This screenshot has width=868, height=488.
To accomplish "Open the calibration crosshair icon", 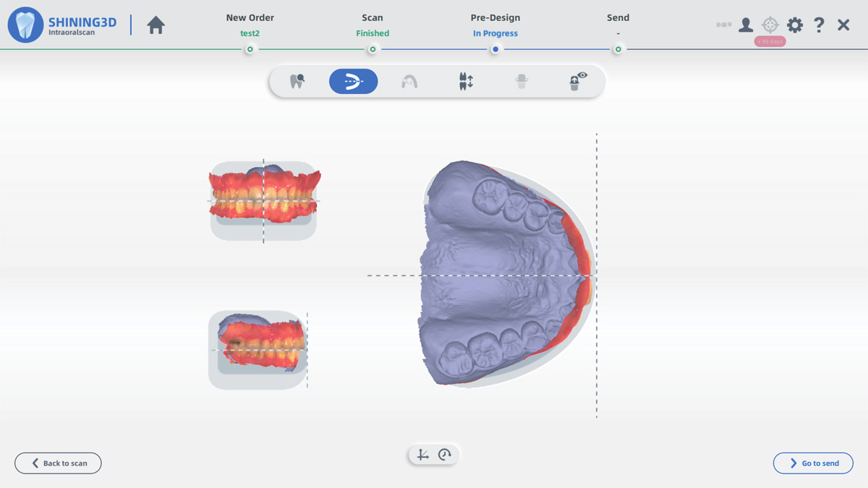I will click(770, 25).
